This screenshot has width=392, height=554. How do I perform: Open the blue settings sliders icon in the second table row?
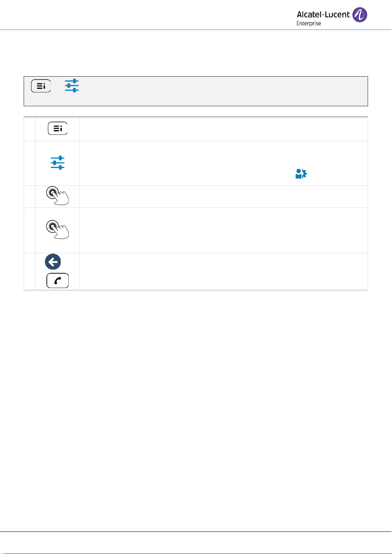pos(58,163)
